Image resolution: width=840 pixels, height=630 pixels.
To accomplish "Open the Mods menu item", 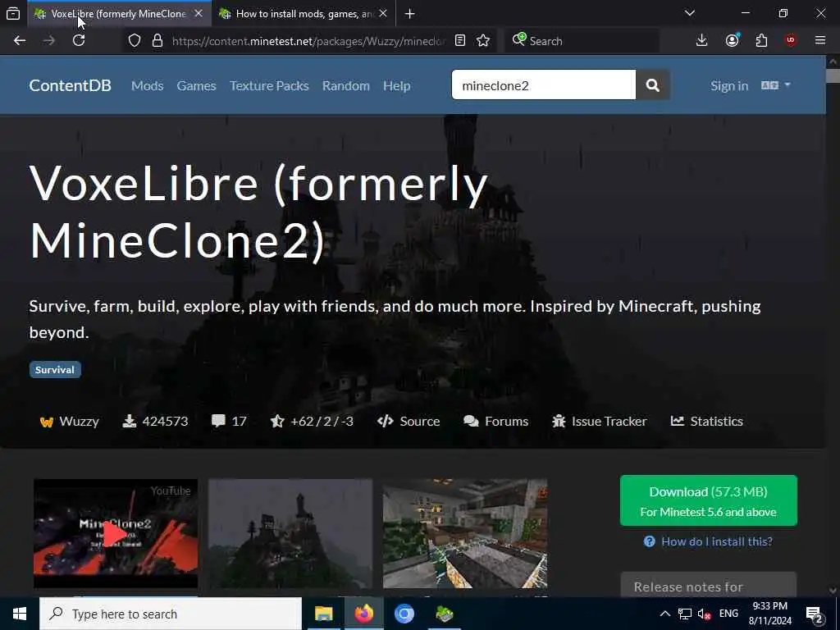I will click(x=148, y=85).
